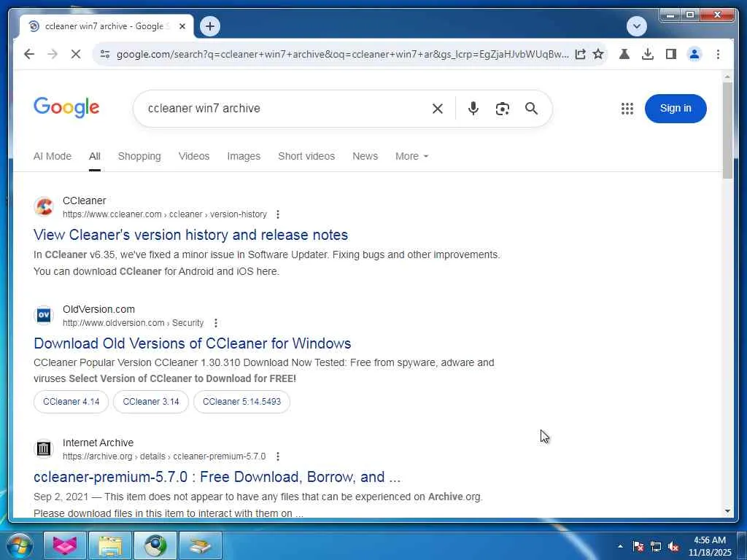The image size is (747, 560).
Task: Clear the search query
Action: [x=438, y=109]
